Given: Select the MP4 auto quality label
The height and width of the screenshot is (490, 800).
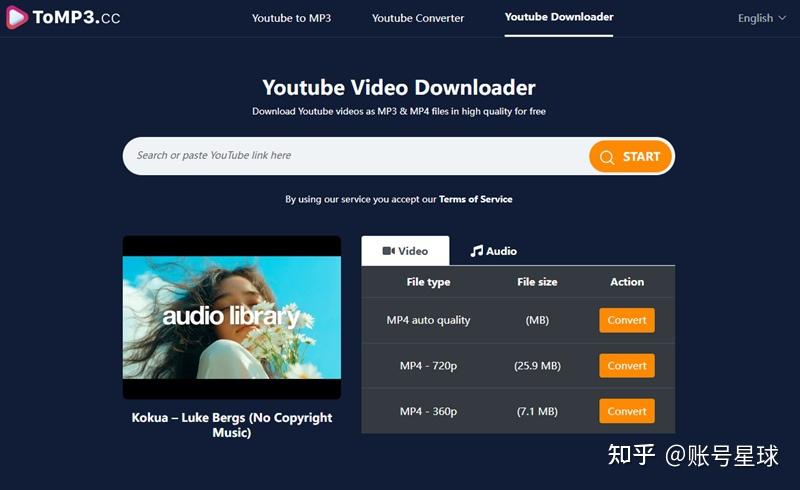Looking at the screenshot, I should [428, 320].
